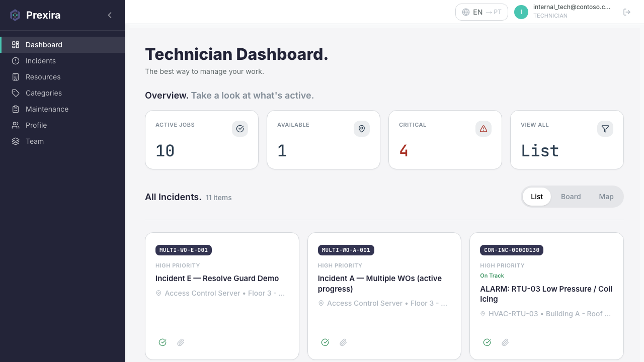The image size is (644, 362).
Task: Click the Categories tag icon
Action: point(16,93)
